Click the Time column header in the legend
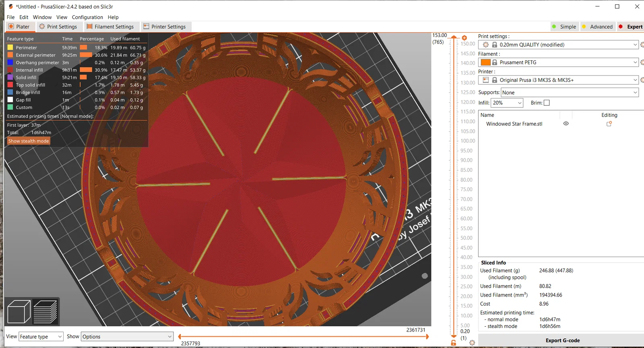Screen dimensions: 644x348 [x=67, y=39]
